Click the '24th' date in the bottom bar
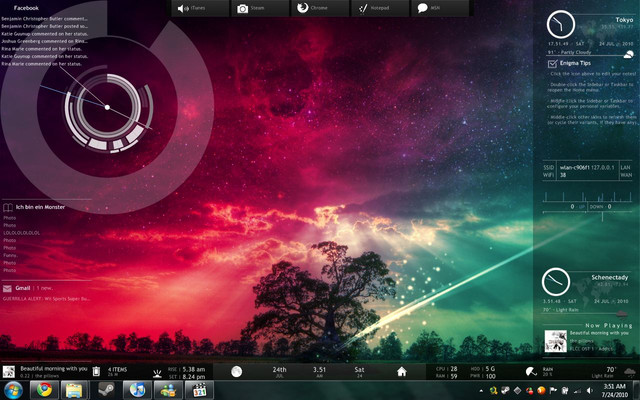Screen dimensions: 640x400 pyautogui.click(x=280, y=369)
